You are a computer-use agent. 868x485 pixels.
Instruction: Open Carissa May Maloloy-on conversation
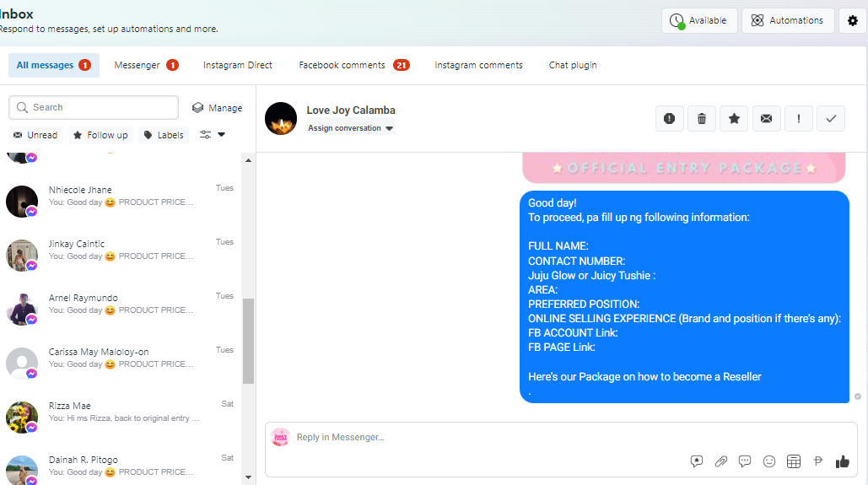(x=121, y=364)
